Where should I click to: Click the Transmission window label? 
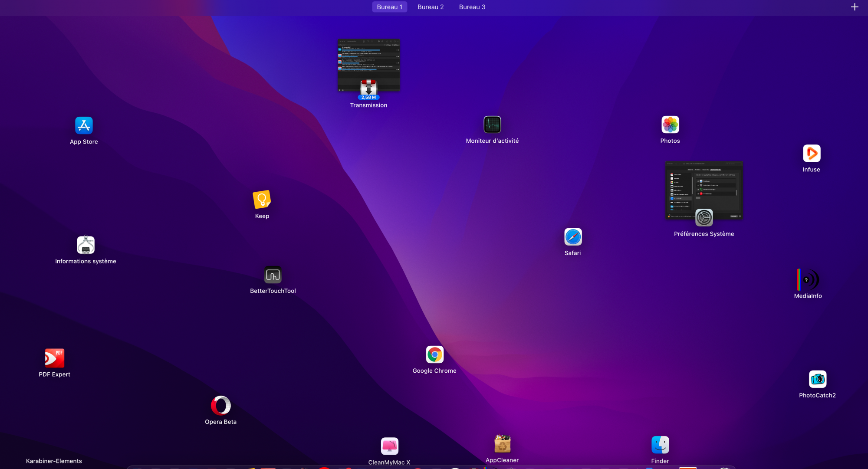[x=368, y=105]
